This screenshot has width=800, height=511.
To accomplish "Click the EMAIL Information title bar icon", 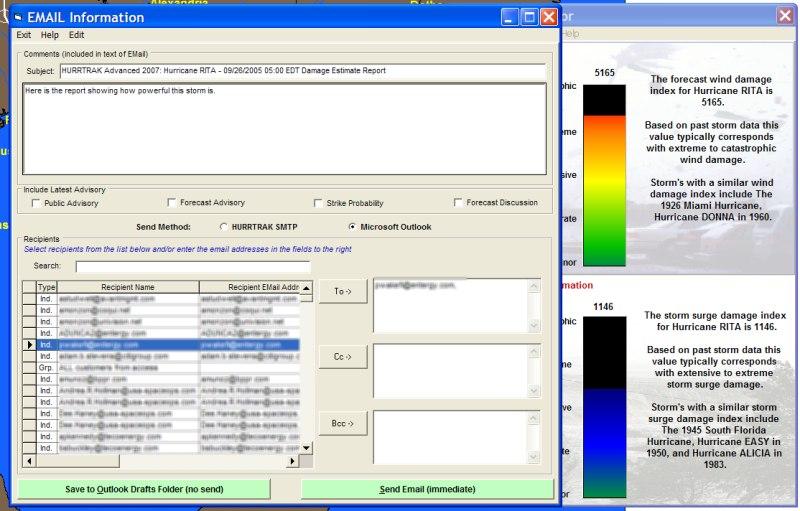I will [19, 17].
